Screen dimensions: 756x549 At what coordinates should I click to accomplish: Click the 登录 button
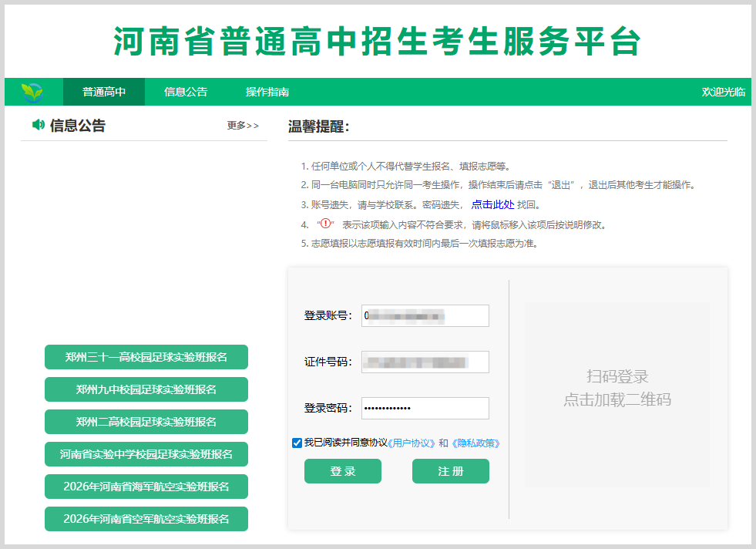(x=343, y=471)
